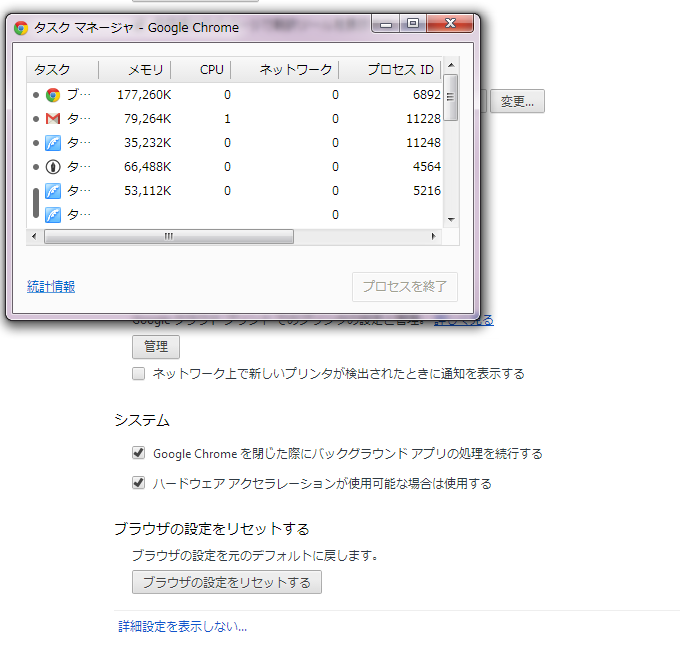Click the feather icon beside 35,232K

pyautogui.click(x=53, y=143)
